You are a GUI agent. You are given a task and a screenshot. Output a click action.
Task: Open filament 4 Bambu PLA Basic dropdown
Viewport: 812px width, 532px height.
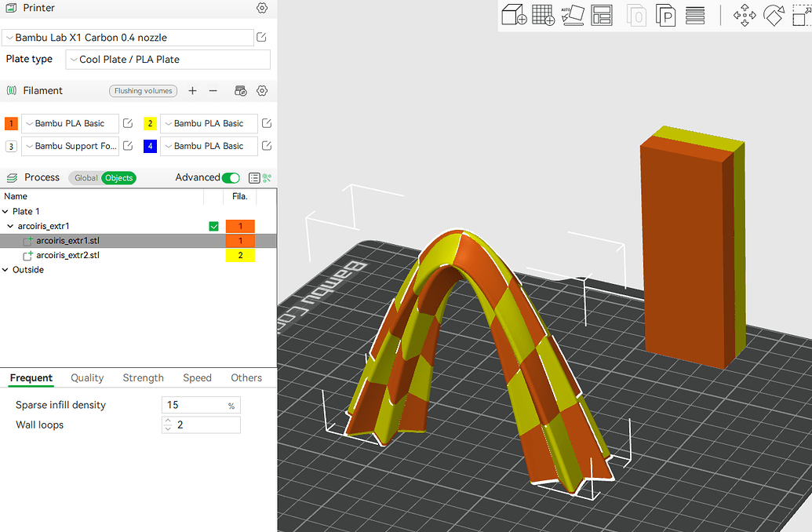click(x=209, y=146)
